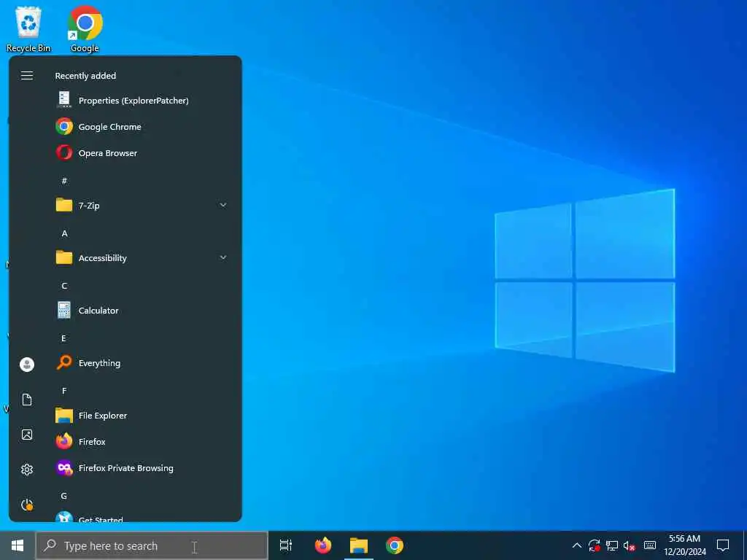Screen dimensions: 747x560
Task: Click the muted volume tray icon
Action: coord(630,545)
